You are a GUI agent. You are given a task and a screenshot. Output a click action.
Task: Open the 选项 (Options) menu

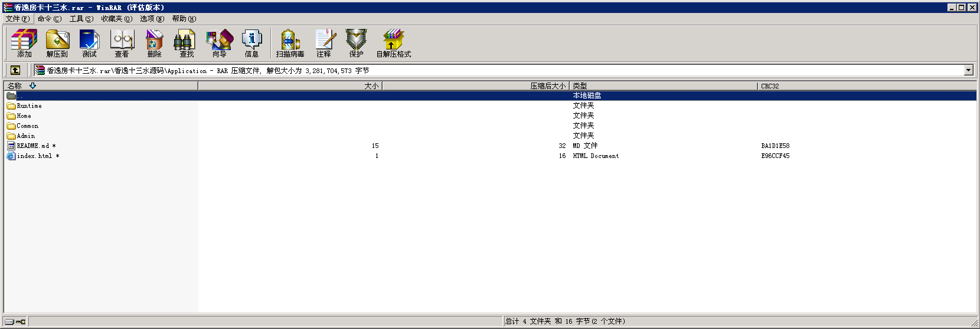[x=152, y=19]
